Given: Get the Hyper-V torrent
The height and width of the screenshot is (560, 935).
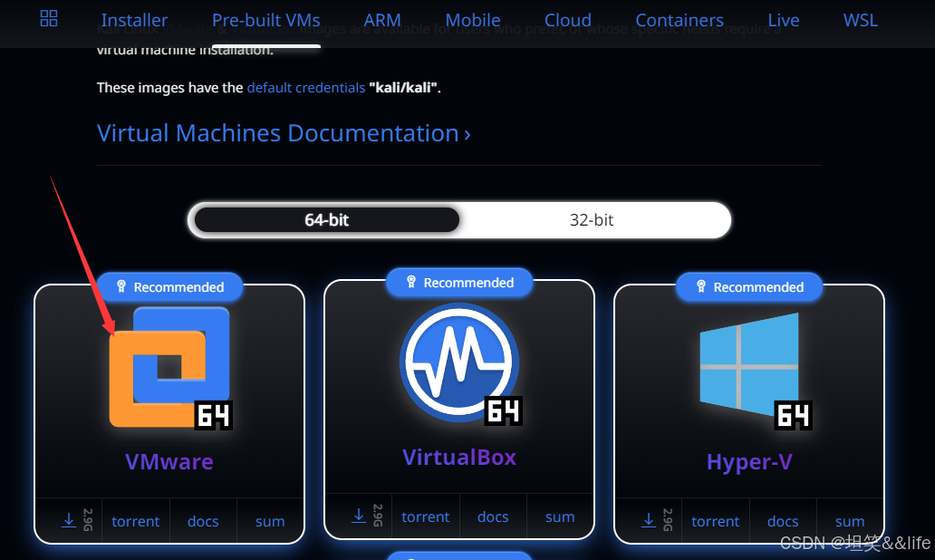Looking at the screenshot, I should (715, 521).
